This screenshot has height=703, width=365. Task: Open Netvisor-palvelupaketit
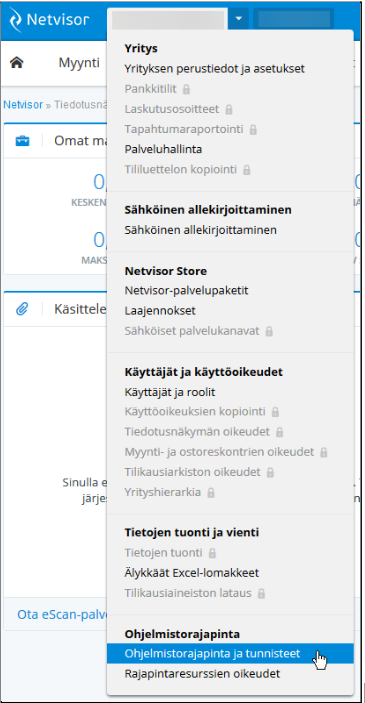(x=186, y=290)
